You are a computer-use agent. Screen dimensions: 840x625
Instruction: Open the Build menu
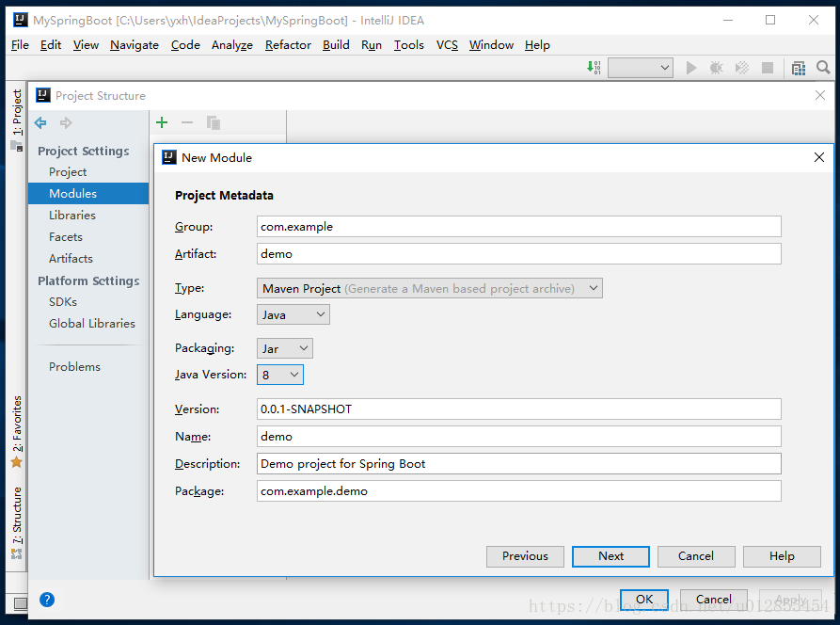(336, 45)
